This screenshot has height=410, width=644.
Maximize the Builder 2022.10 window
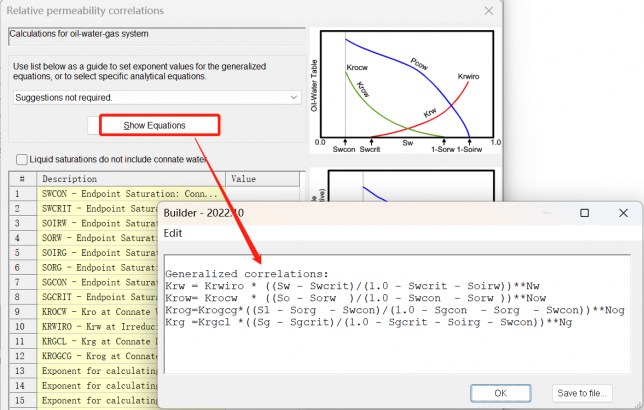click(x=585, y=213)
